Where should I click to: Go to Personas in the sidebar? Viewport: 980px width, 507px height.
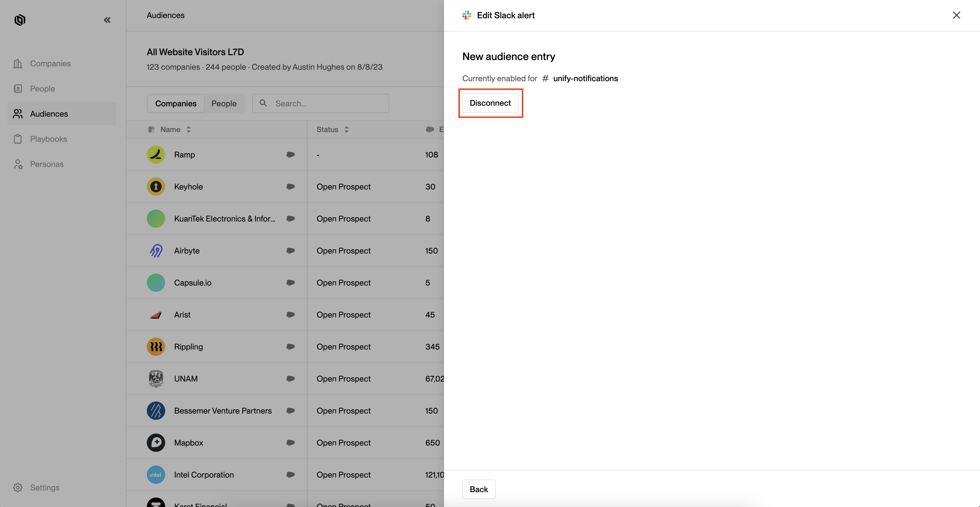(x=46, y=164)
